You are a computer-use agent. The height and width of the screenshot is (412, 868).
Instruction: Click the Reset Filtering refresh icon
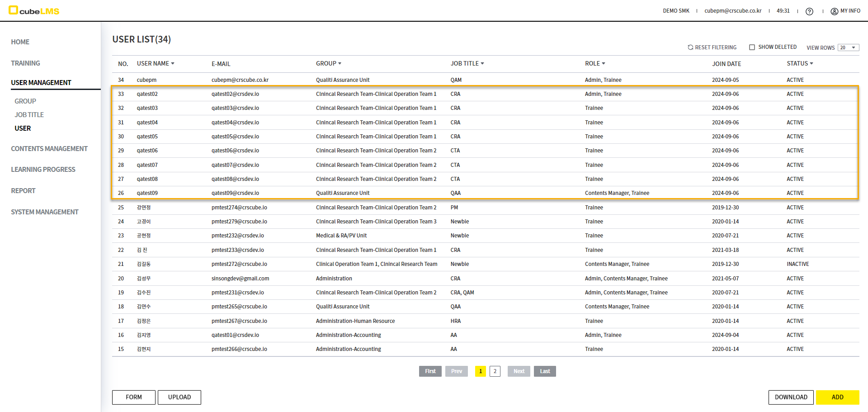pos(690,47)
